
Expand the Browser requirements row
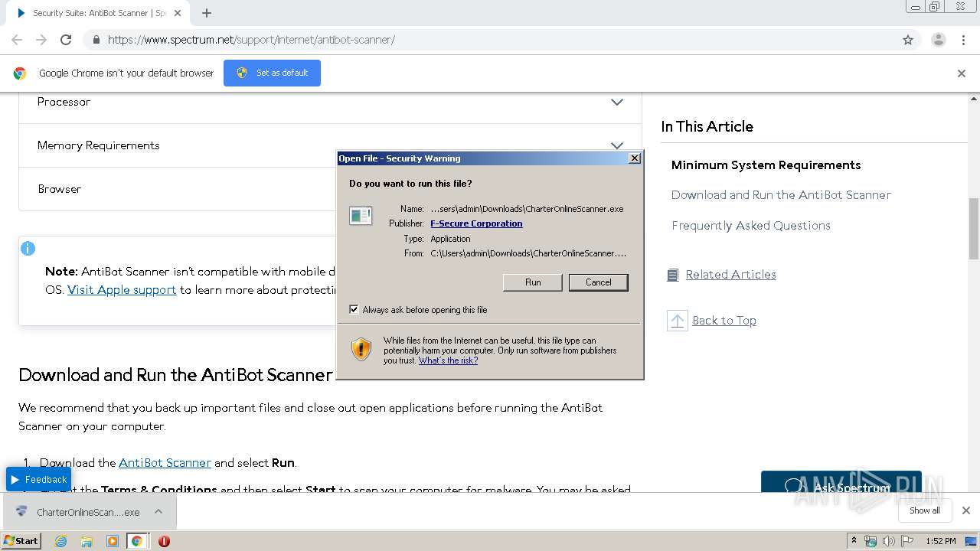[329, 189]
